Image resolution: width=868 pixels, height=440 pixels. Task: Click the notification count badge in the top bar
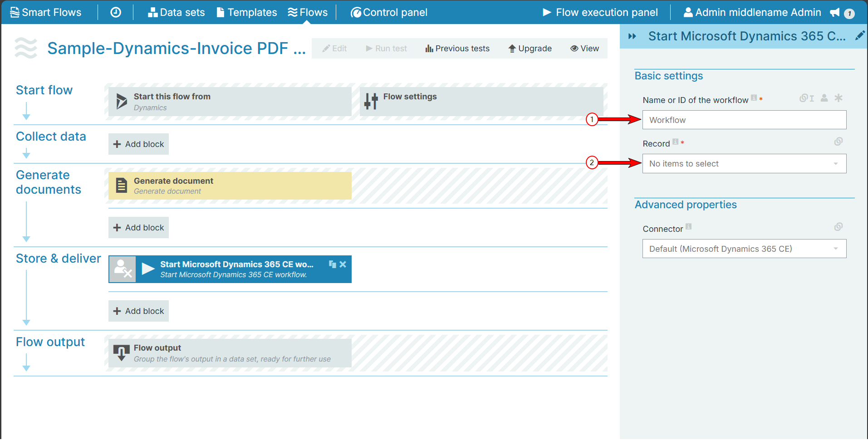[849, 14]
